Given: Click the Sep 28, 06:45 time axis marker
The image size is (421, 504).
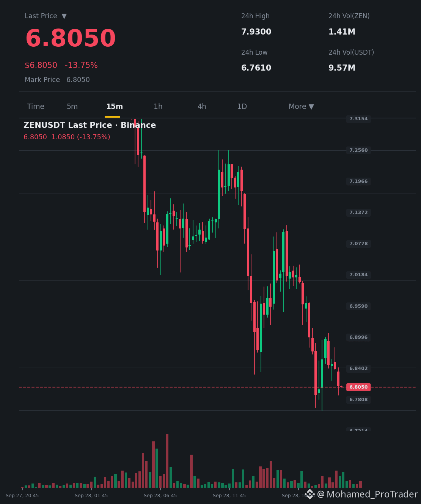Looking at the screenshot, I should click(160, 496).
